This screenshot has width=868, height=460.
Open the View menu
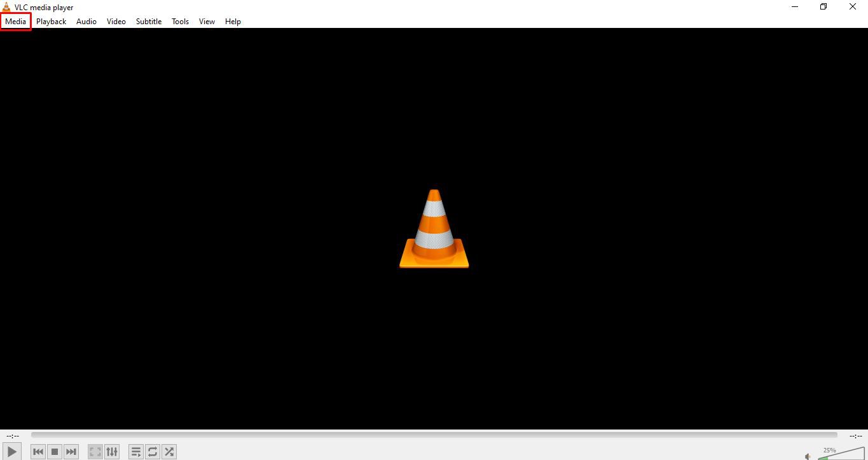click(x=207, y=22)
